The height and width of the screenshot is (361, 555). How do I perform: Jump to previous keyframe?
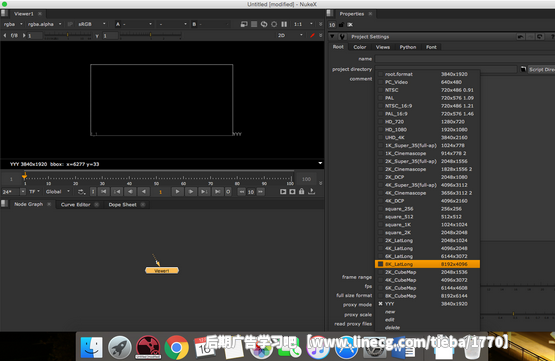pos(117,191)
